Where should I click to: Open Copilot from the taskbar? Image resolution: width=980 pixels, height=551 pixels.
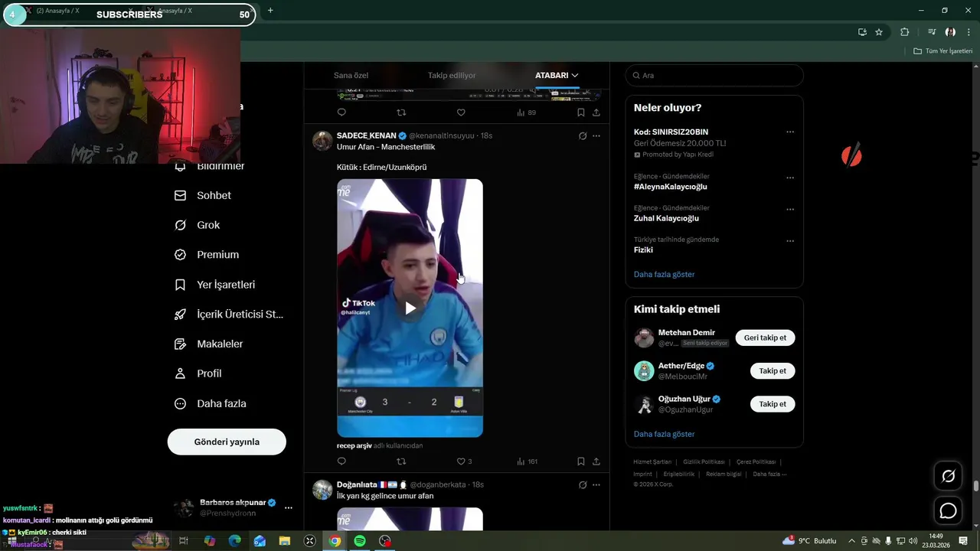(x=210, y=541)
